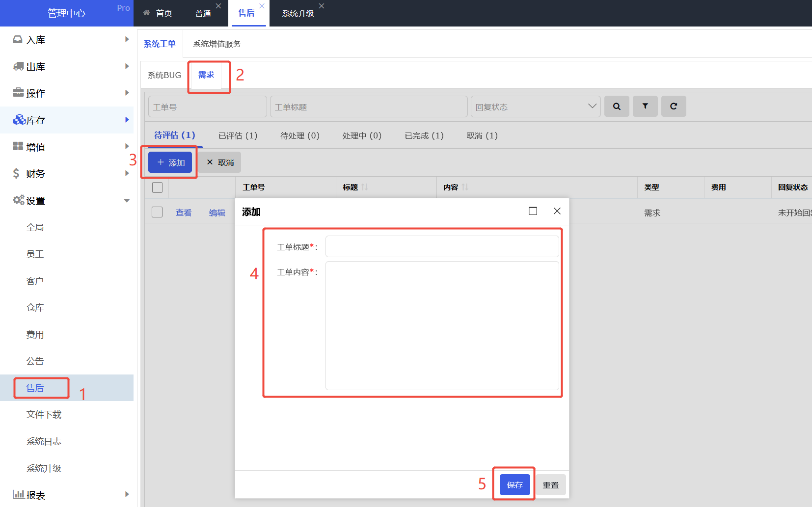The image size is (812, 507).
Task: Show the 已评估 (1) status tab
Action: 238,135
